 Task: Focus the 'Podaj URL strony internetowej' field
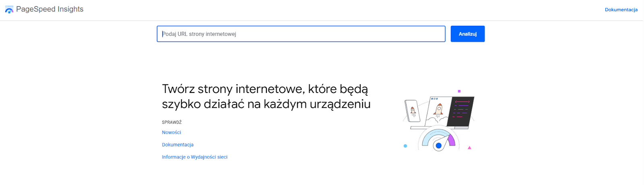tap(301, 34)
